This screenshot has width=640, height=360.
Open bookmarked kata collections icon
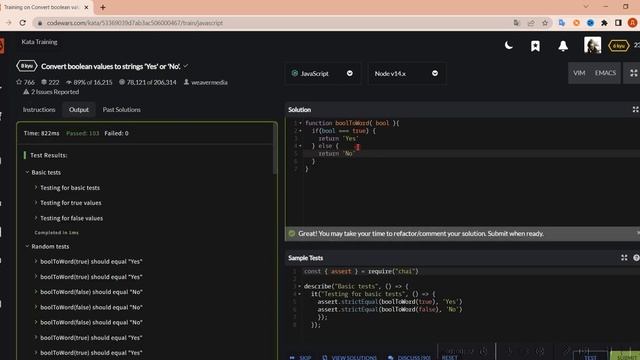point(535,46)
